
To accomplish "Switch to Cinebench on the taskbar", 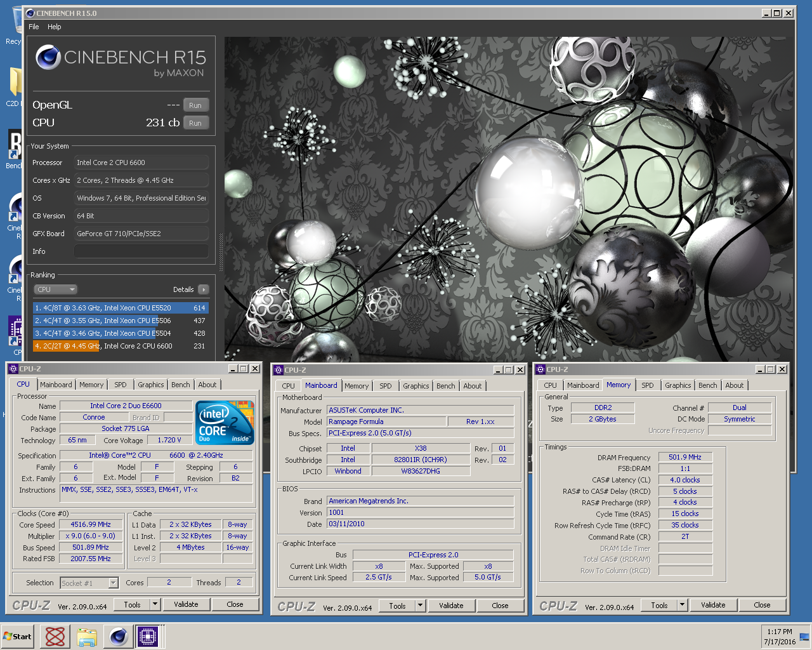I will pyautogui.click(x=118, y=637).
